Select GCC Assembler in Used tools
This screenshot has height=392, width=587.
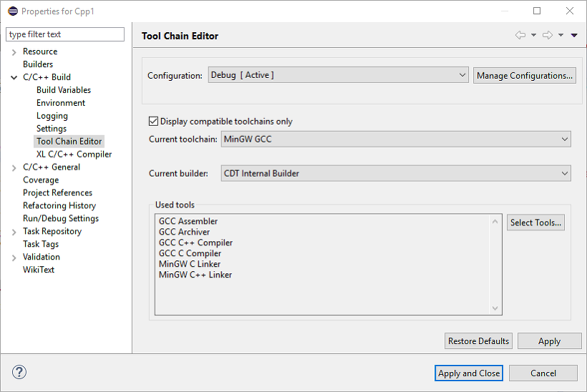[x=188, y=222]
